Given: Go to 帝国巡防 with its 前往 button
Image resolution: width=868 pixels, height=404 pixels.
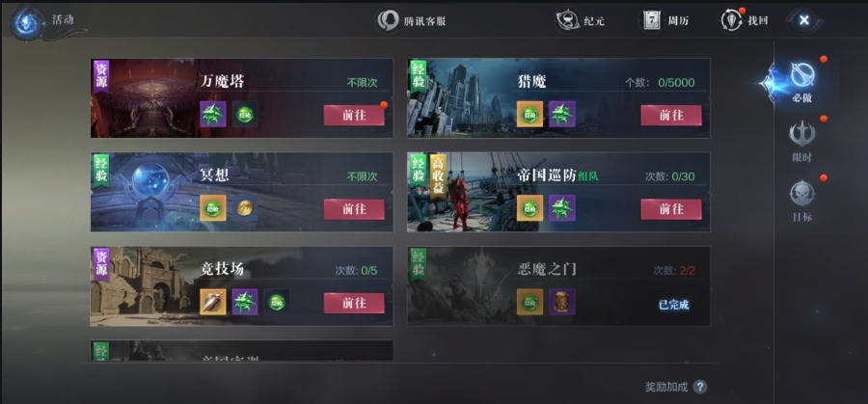Looking at the screenshot, I should coord(671,209).
